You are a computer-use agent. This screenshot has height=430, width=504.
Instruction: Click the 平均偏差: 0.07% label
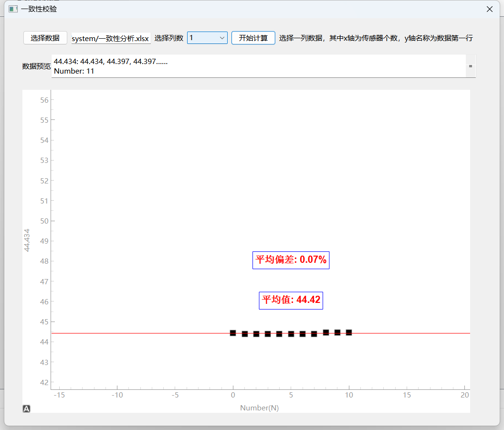coord(291,260)
